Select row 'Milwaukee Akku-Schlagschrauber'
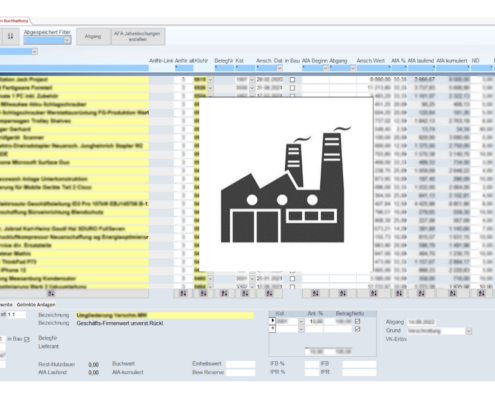This screenshot has height=400, width=495. pyautogui.click(x=74, y=104)
